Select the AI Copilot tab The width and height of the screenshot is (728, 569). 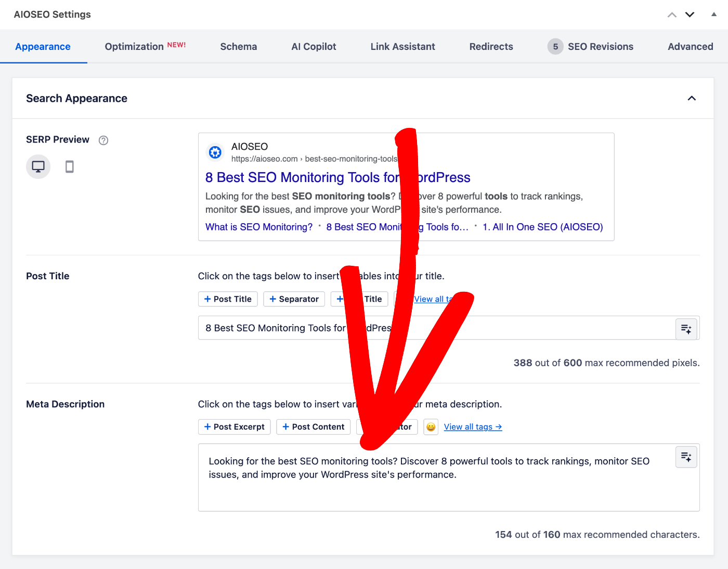pos(314,47)
